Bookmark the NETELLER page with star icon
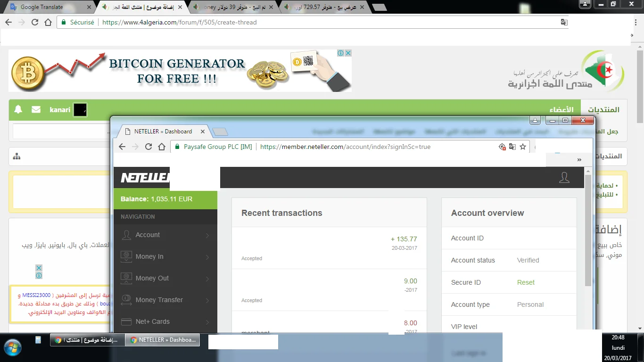The height and width of the screenshot is (362, 644). tap(522, 147)
